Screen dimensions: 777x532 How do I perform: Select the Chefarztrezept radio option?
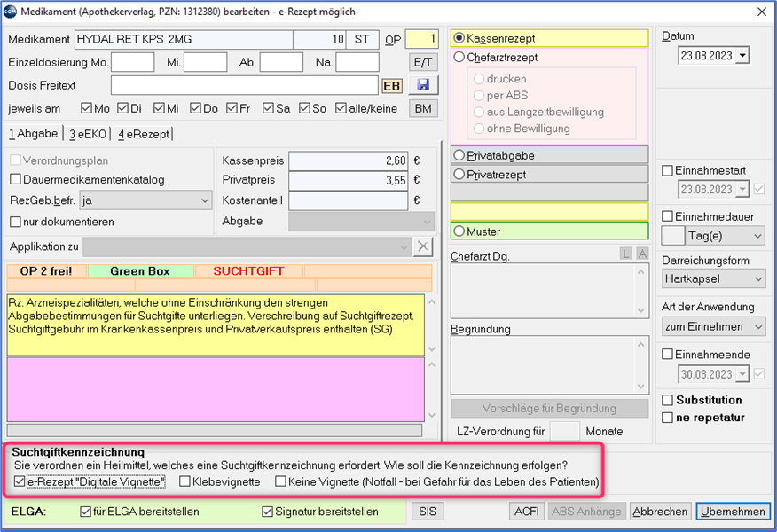point(459,57)
